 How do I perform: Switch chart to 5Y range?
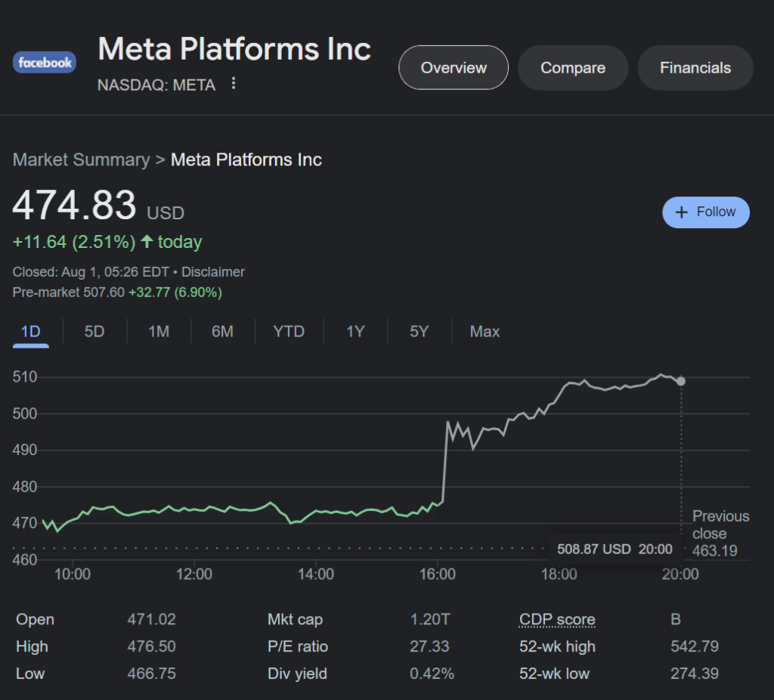pos(419,332)
